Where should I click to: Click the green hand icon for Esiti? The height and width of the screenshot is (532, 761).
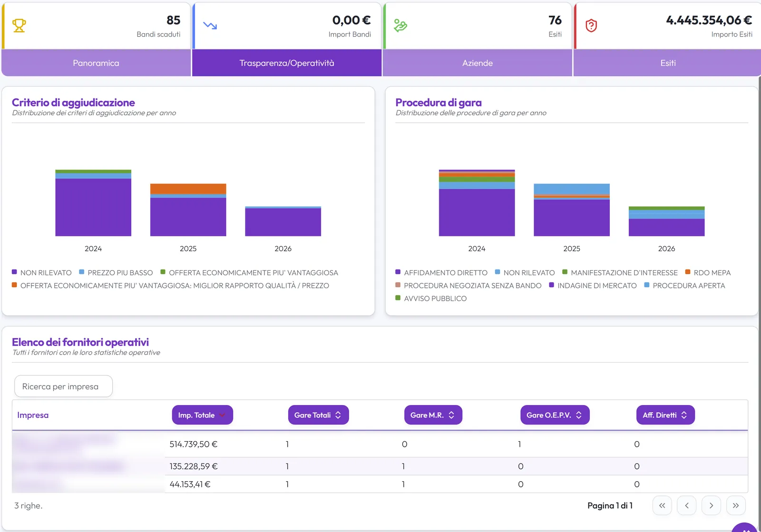coord(400,26)
